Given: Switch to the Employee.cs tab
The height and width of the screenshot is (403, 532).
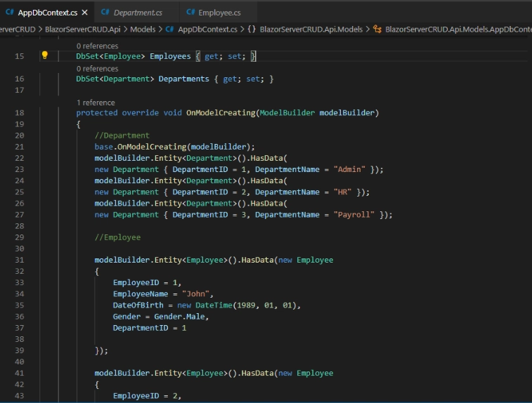Looking at the screenshot, I should [219, 13].
